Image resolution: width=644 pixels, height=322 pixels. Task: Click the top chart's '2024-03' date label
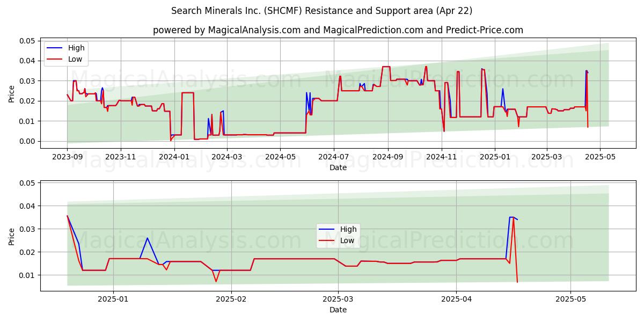pyautogui.click(x=226, y=157)
